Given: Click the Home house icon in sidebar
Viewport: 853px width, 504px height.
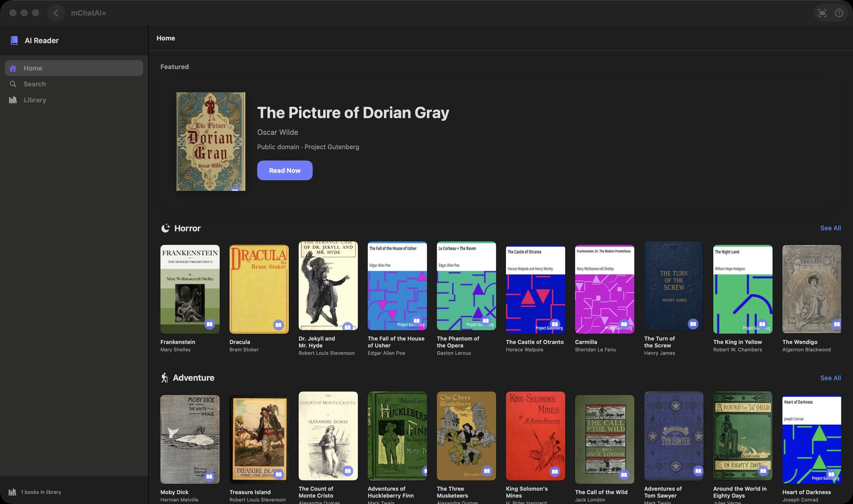Looking at the screenshot, I should click(x=13, y=68).
